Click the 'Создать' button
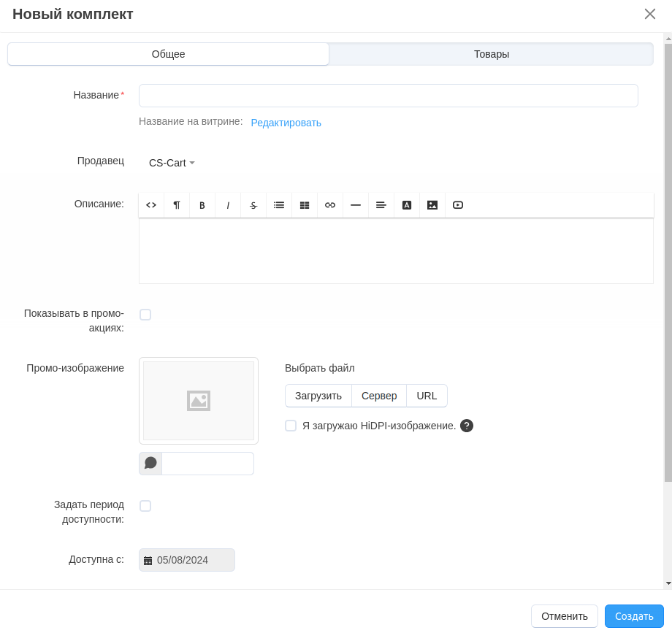This screenshot has width=672, height=641. click(633, 616)
